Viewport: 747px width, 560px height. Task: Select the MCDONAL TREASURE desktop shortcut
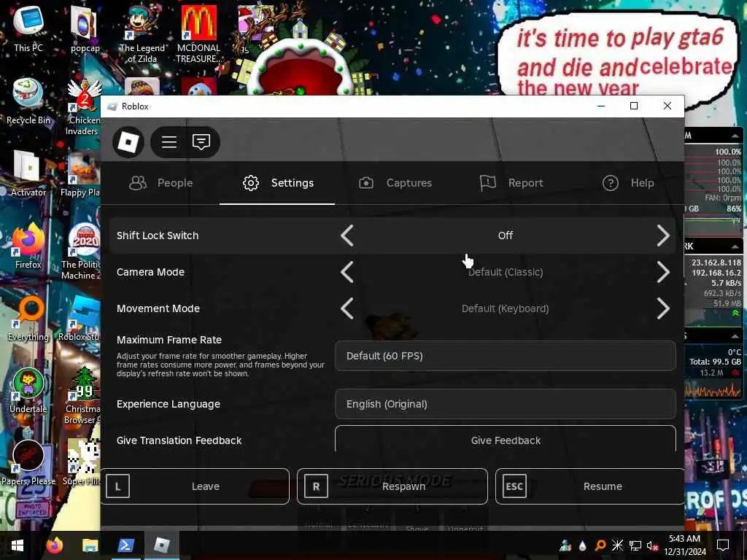click(198, 34)
